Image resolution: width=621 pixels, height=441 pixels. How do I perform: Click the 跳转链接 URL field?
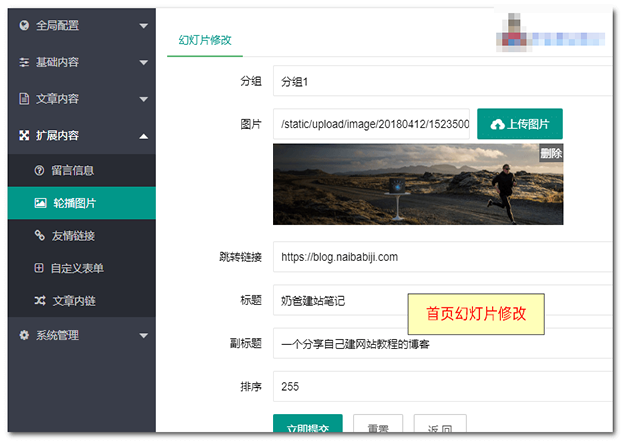pos(443,257)
